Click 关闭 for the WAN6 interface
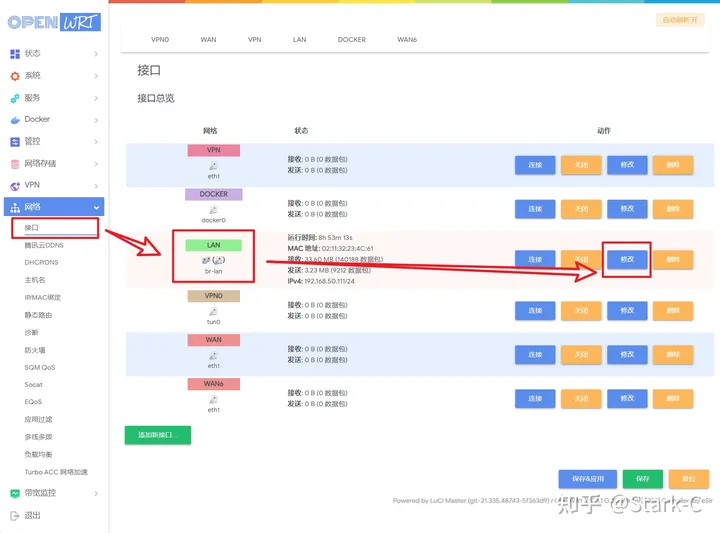The image size is (720, 533). (581, 398)
